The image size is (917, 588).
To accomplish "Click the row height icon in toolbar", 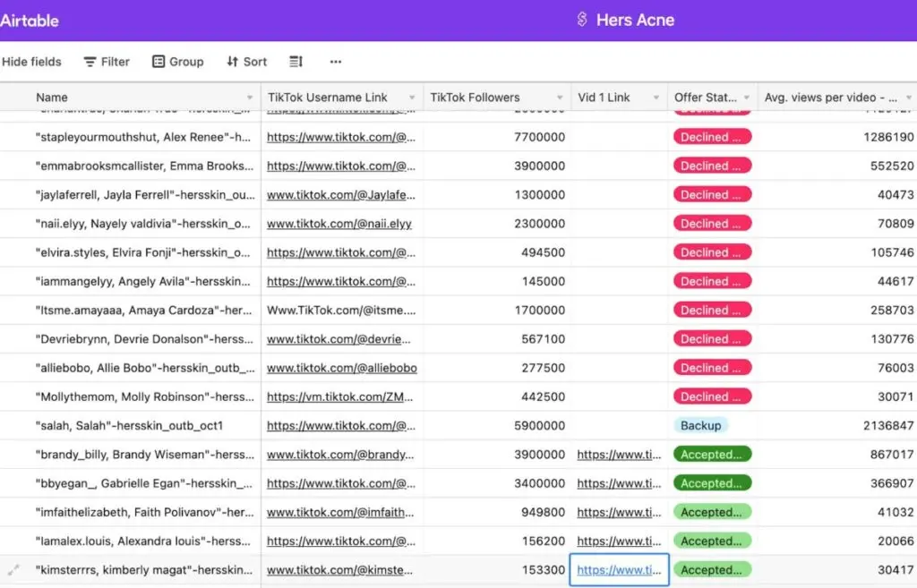I will [296, 62].
